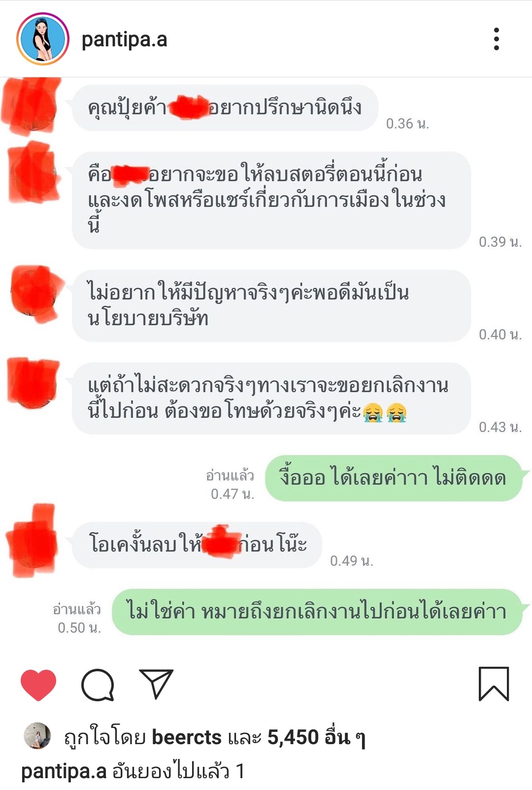Tap the message with two crying emojis
532x790 pixels.
click(271, 398)
